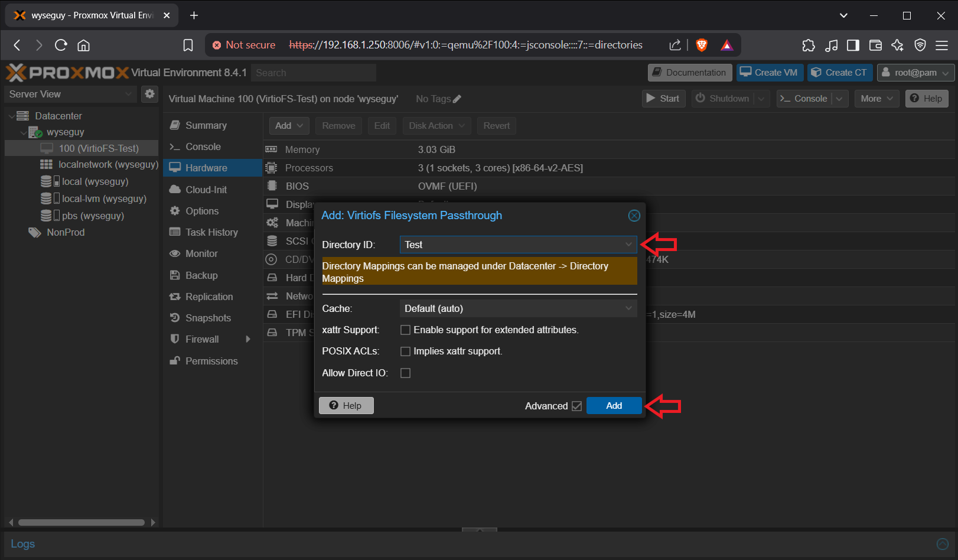
Task: Click the tree panel horizontal scrollbar
Action: 82,522
